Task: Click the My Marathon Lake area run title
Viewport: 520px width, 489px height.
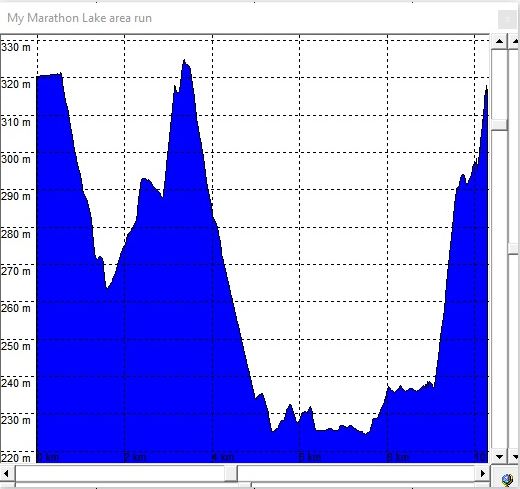Action: coord(79,18)
